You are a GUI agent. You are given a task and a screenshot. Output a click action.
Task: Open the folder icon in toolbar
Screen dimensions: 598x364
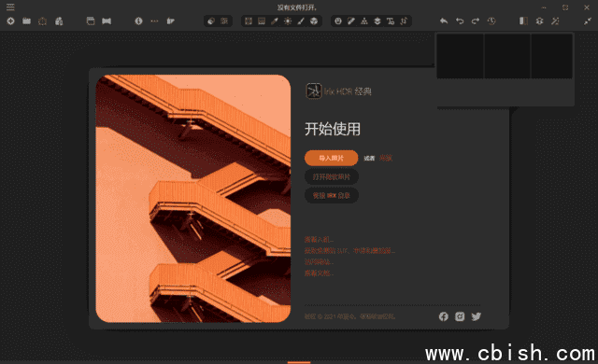[x=26, y=21]
